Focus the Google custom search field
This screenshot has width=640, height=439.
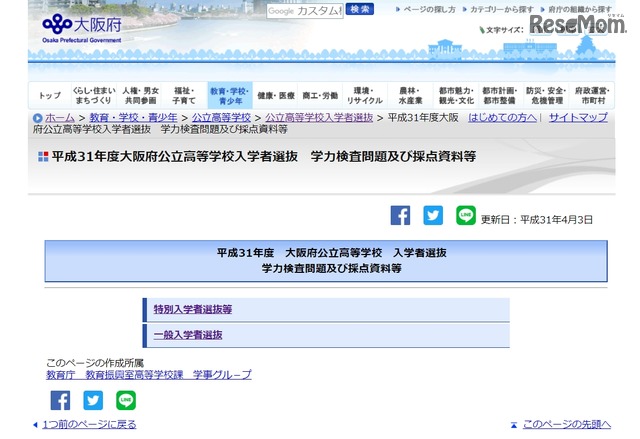(x=304, y=11)
